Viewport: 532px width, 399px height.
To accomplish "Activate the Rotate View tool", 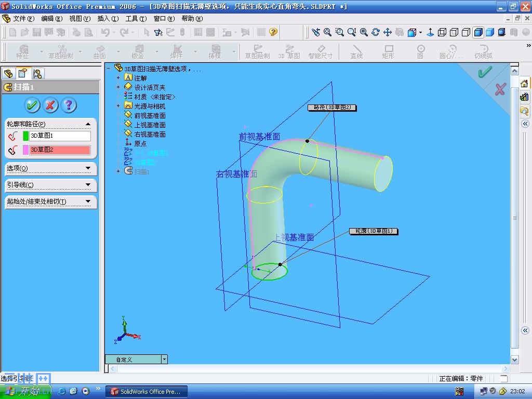I will tap(376, 32).
